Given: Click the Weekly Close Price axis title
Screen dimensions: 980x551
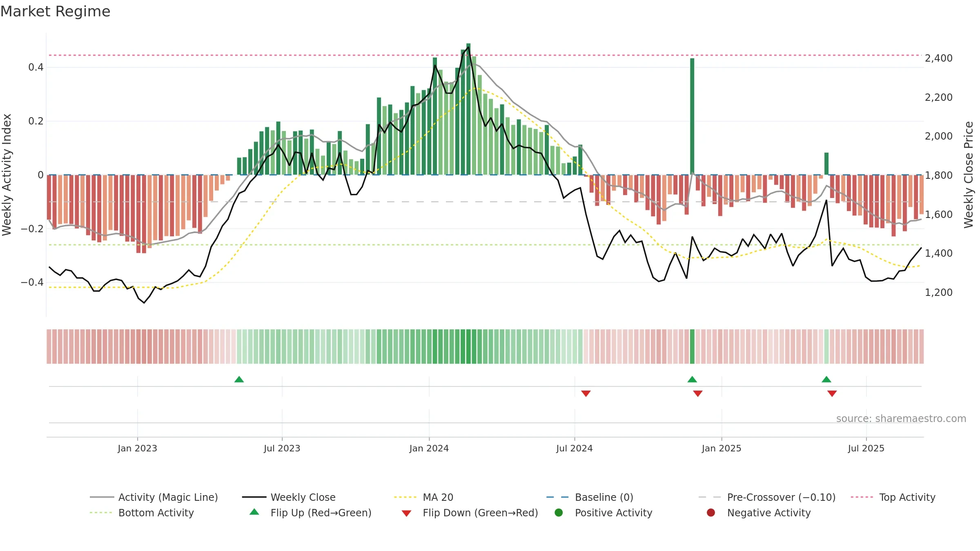Looking at the screenshot, I should (969, 175).
